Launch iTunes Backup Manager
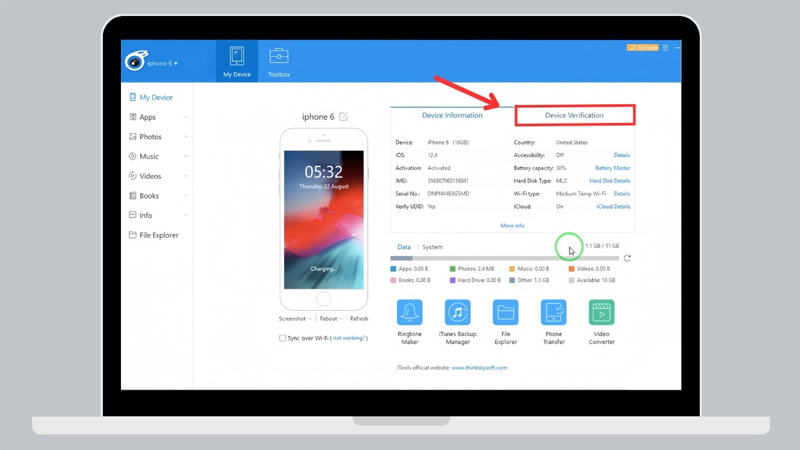Viewport: 800px width, 450px height. [x=458, y=313]
